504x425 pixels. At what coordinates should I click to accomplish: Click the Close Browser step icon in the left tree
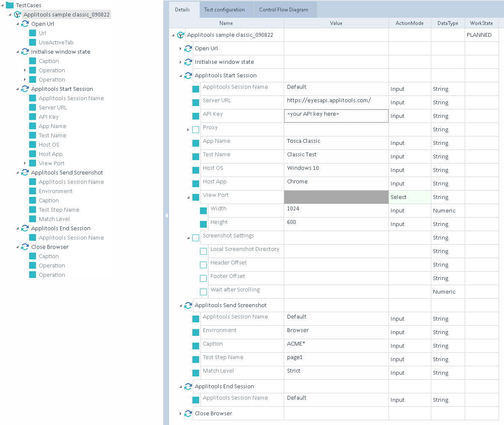coord(25,247)
